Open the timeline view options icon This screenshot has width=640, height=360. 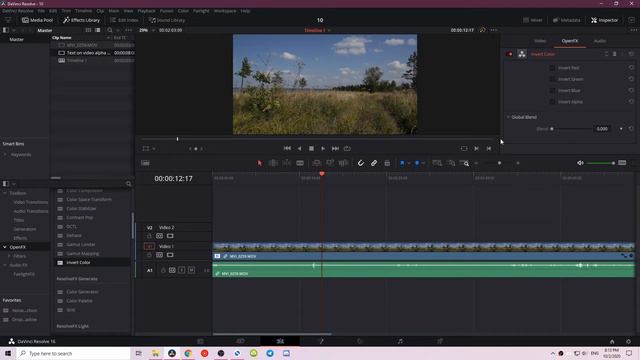click(145, 163)
